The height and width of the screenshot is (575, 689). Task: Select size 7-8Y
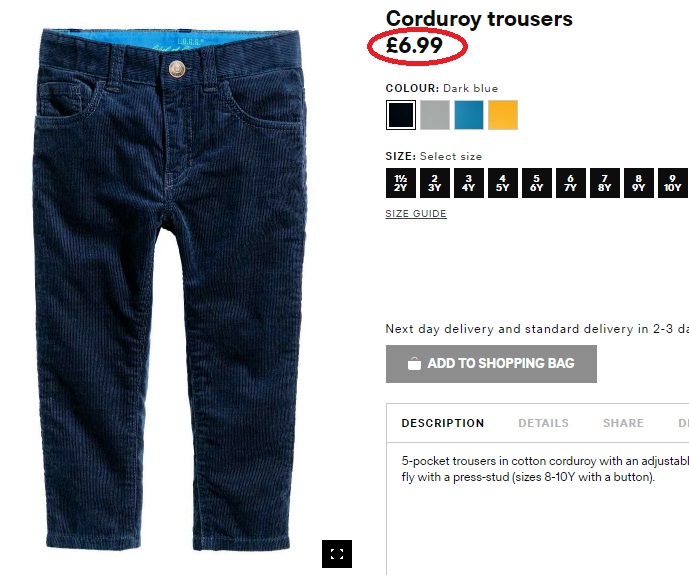click(605, 183)
